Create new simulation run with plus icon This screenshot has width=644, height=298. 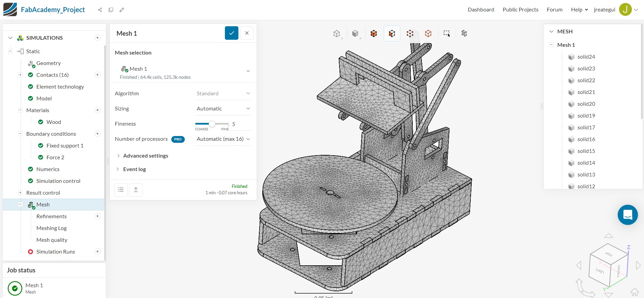click(97, 252)
